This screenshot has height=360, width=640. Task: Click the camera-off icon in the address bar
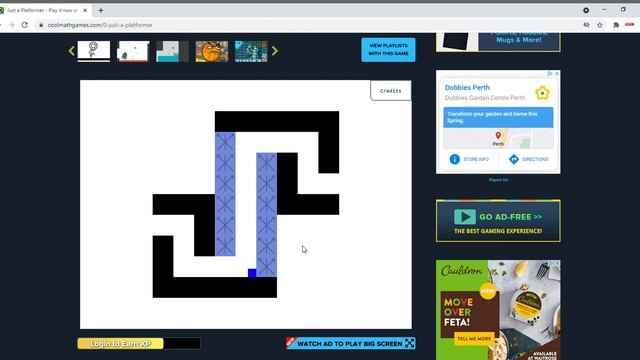tap(587, 25)
